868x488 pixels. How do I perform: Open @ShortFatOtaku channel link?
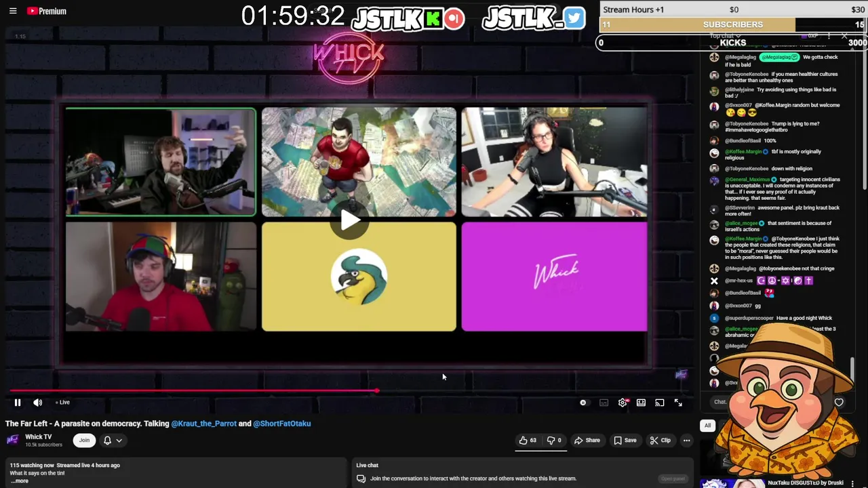pos(282,424)
